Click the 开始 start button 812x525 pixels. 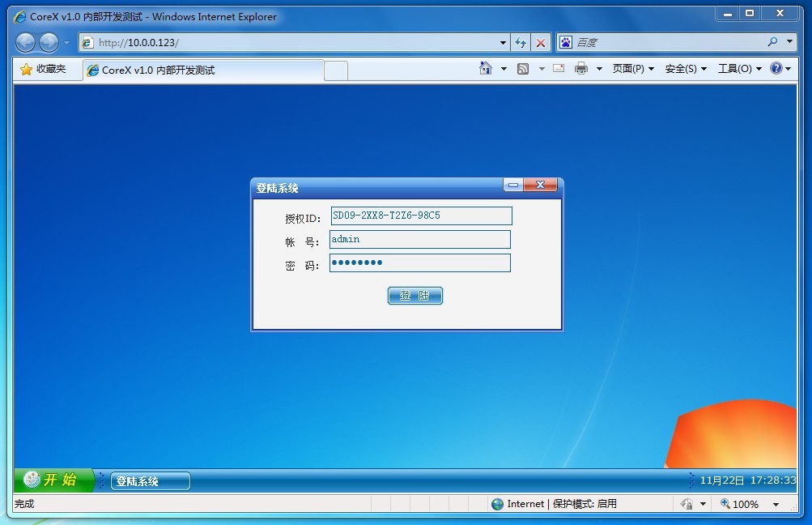53,480
